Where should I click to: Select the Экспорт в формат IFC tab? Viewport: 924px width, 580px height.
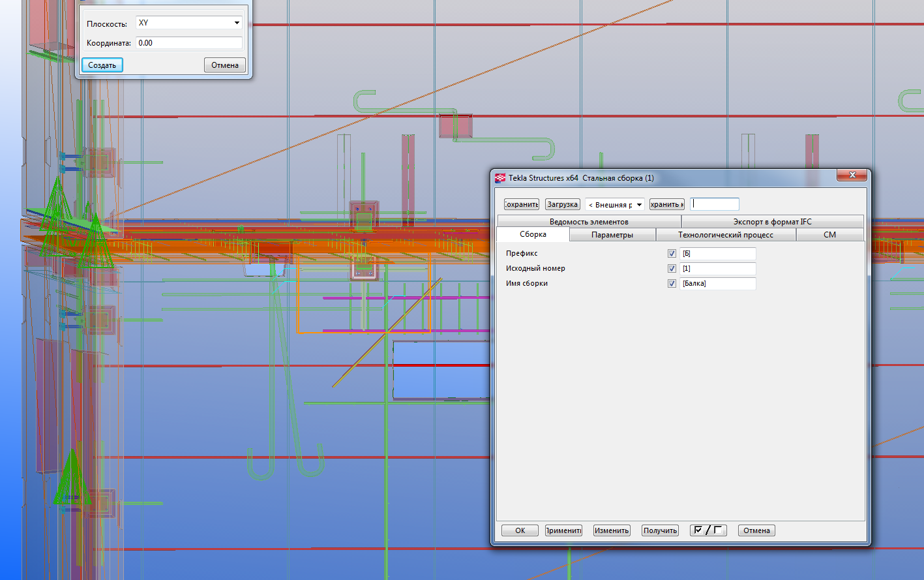click(772, 222)
